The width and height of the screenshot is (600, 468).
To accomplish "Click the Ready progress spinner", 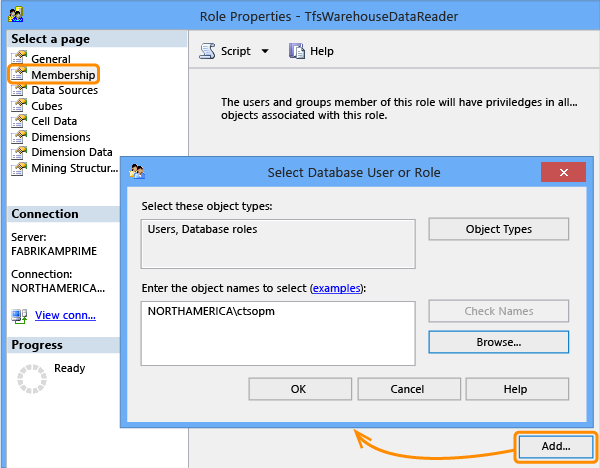I will pos(32,379).
